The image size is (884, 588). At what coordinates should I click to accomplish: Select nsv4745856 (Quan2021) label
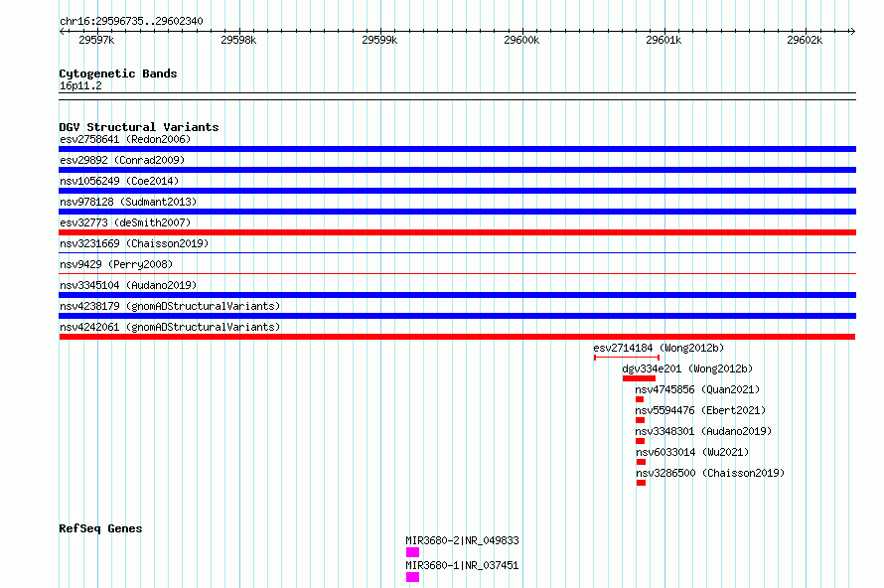pyautogui.click(x=697, y=389)
